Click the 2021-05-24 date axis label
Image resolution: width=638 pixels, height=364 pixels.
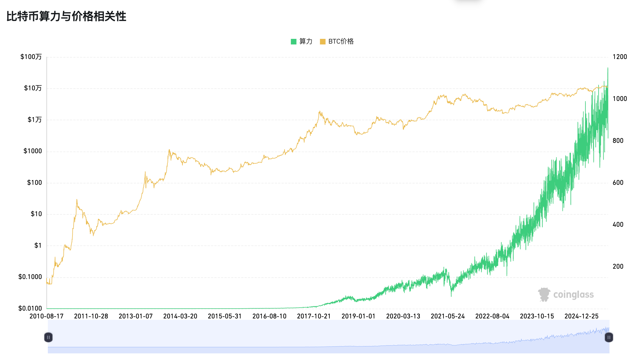447,316
